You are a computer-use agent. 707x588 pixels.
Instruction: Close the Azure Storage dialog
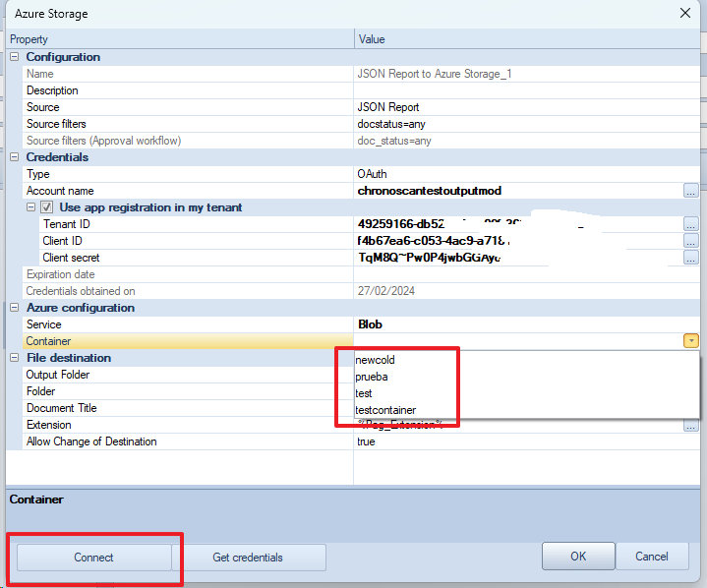(x=684, y=14)
